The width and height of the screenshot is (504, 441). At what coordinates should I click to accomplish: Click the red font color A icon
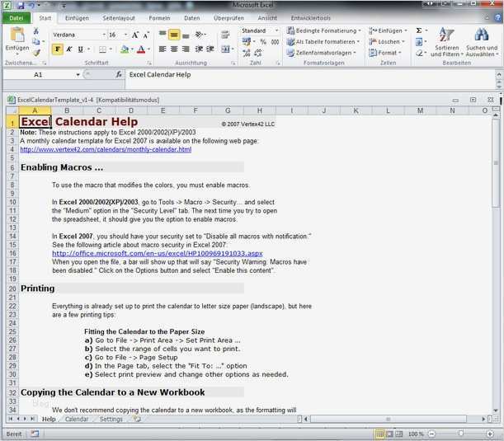pos(141,49)
